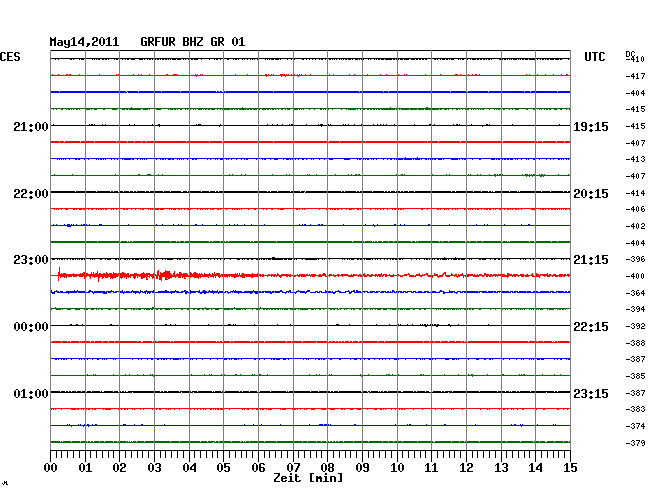Image resolution: width=650 pixels, height=494 pixels.
Task: Click minute label 13 on Zeit axis
Action: coord(501,468)
